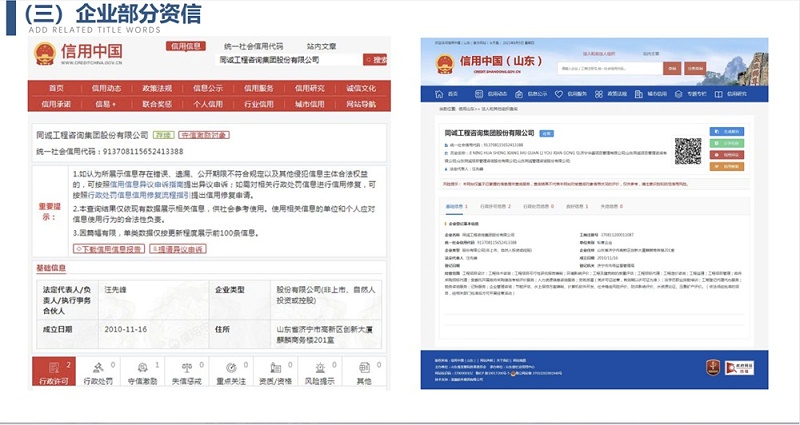Screen dimensions: 800x425
Task: Open 行政处罚 gavel icon tab
Action: (x=98, y=371)
